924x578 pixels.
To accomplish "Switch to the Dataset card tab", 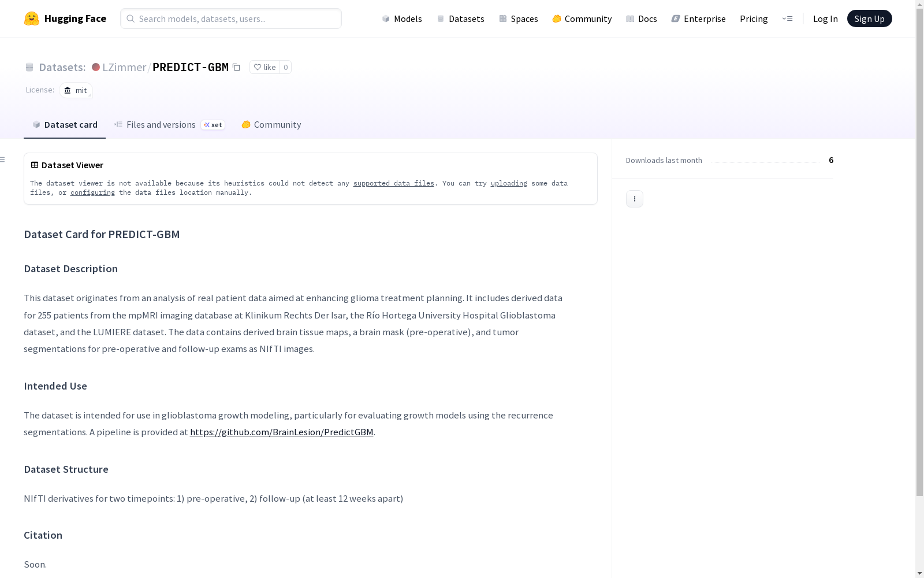I will tap(65, 124).
